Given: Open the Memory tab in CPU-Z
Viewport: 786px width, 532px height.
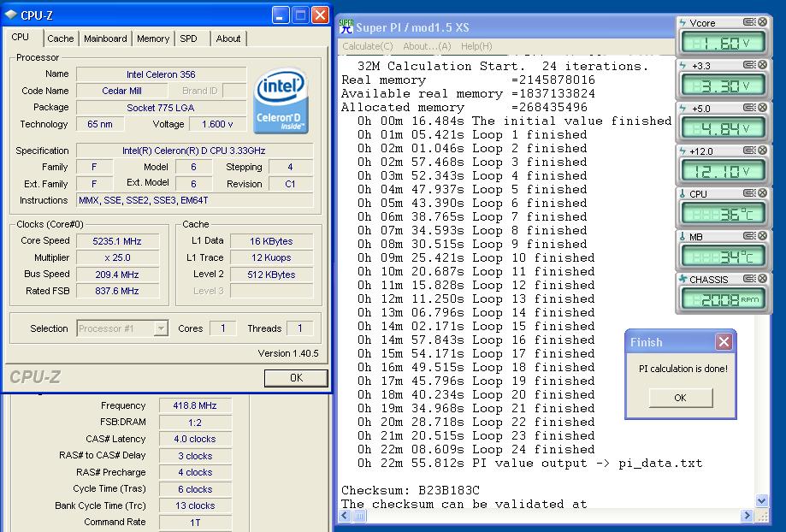Looking at the screenshot, I should 153,38.
